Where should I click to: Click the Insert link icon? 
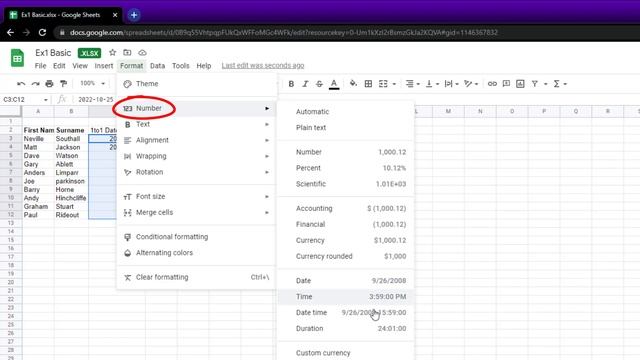(492, 84)
